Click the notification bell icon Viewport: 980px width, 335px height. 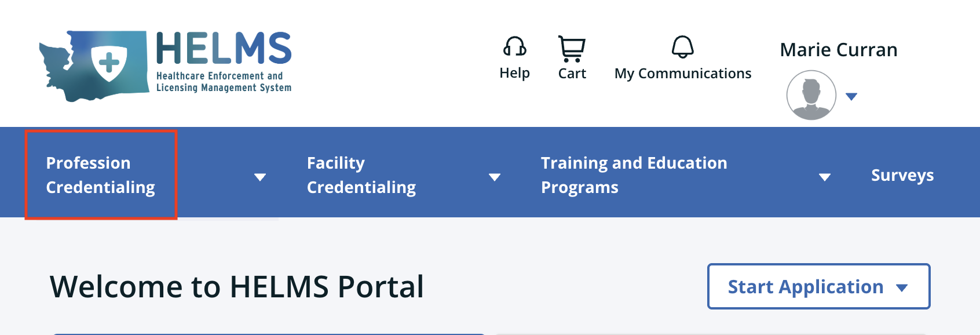683,47
